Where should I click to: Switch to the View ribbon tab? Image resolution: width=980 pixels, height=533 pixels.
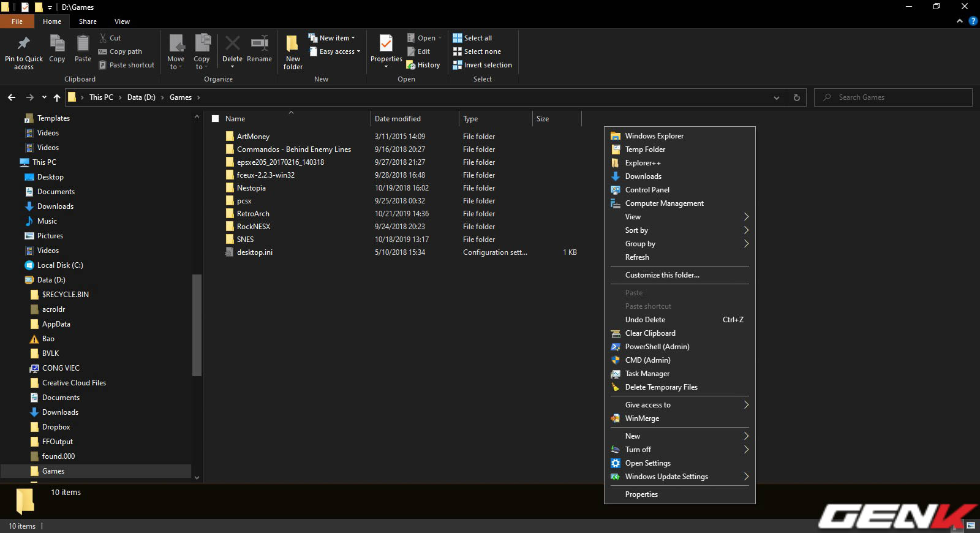pos(122,21)
